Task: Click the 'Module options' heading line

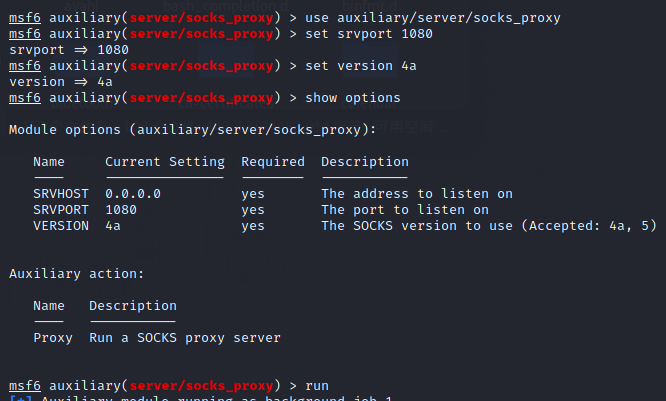Action: pos(192,130)
